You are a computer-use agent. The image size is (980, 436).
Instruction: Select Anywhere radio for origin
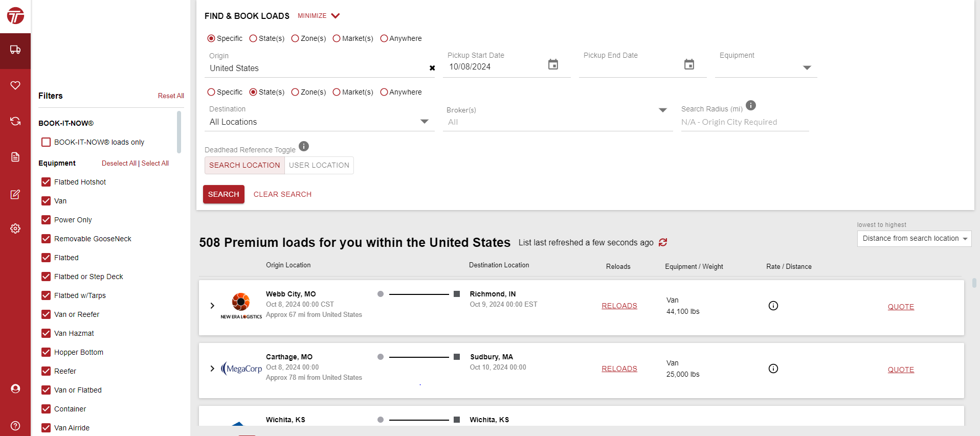pyautogui.click(x=384, y=38)
